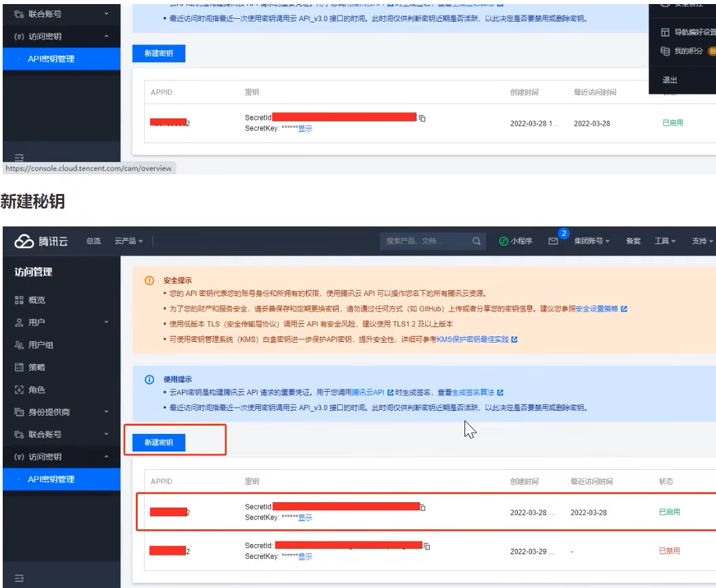The width and height of the screenshot is (716, 588).
Task: Open 备案 in the top navigation
Action: click(x=634, y=241)
